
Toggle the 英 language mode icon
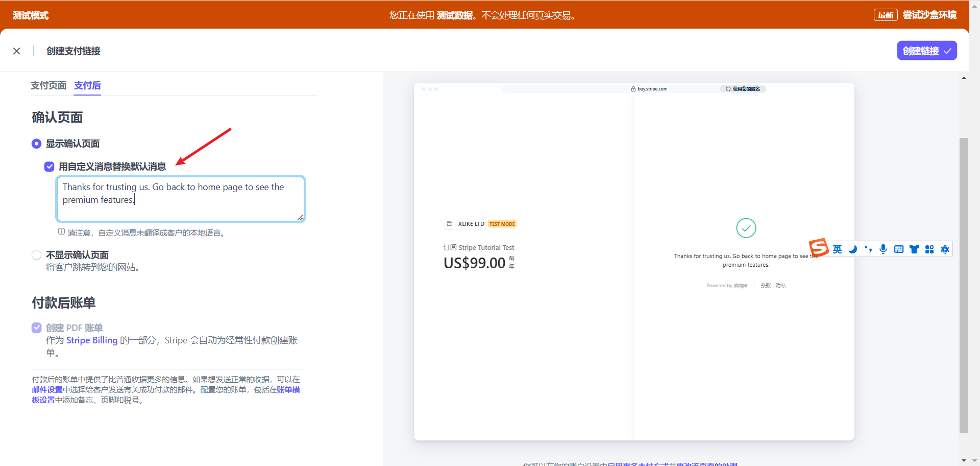(837, 249)
